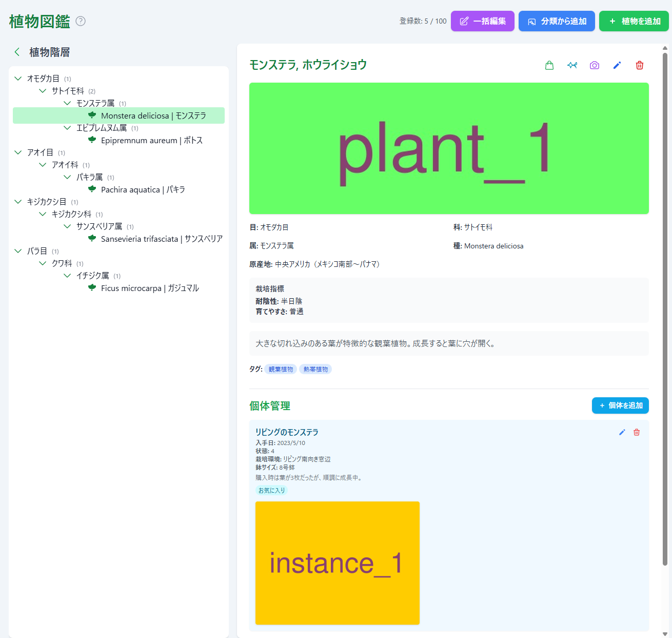Click the leaf icon beside Sansevieria trifasciata
Viewport: 672px width, 638px height.
92,238
